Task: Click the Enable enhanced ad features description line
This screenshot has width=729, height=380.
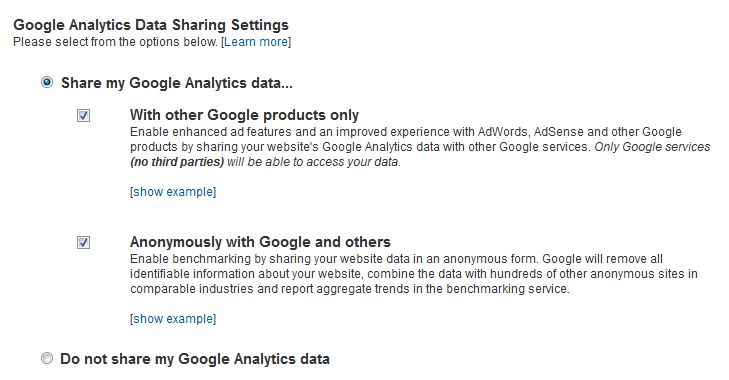Action: pyautogui.click(x=406, y=132)
